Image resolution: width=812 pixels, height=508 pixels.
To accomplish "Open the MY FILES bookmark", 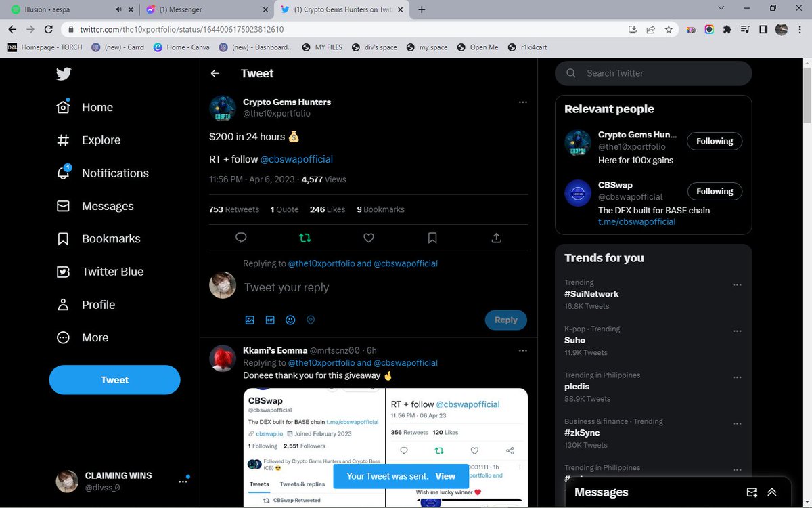I will (x=323, y=47).
